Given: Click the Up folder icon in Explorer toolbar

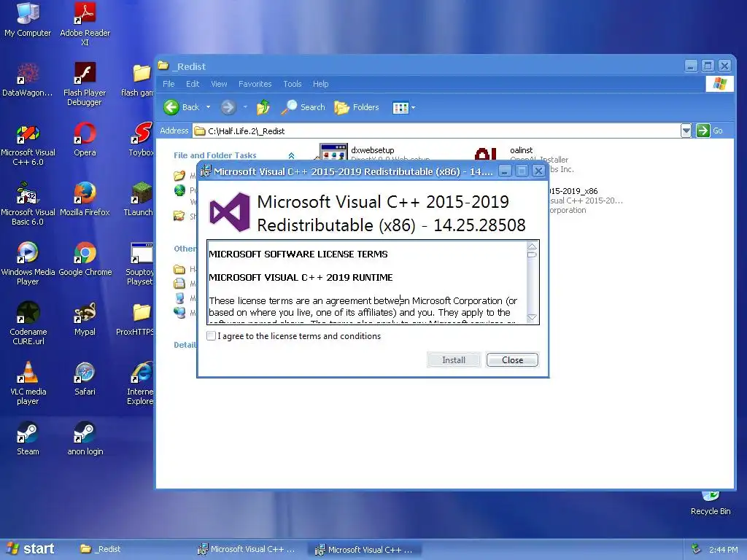Looking at the screenshot, I should 263,107.
